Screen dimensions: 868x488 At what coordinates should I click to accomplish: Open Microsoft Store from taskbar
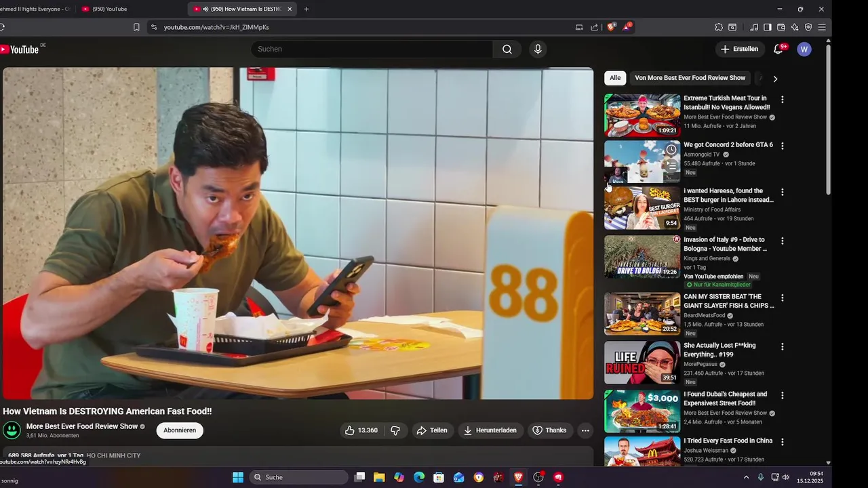tap(439, 477)
